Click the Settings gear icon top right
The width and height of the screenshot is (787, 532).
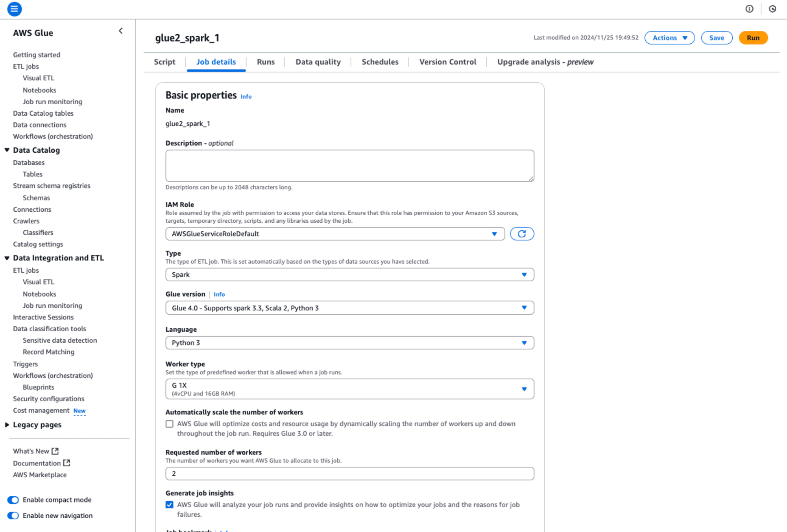coord(773,9)
